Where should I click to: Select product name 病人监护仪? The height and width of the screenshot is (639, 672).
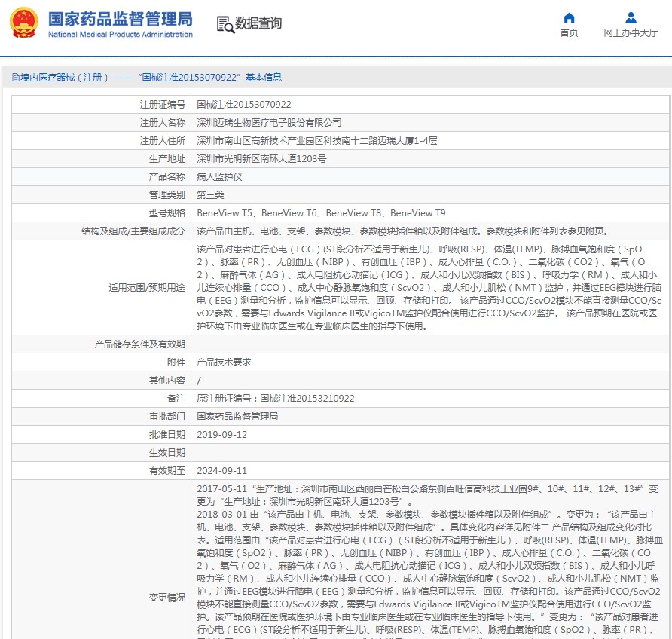219,176
